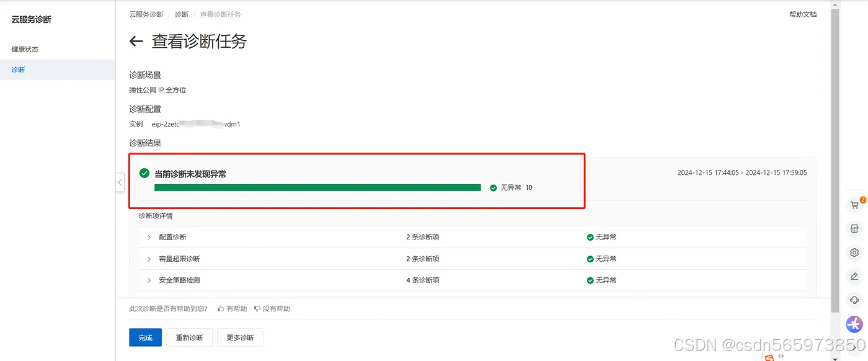868x361 pixels.
Task: Go back using the arrow beside 查看诊断任务
Action: pyautogui.click(x=136, y=42)
